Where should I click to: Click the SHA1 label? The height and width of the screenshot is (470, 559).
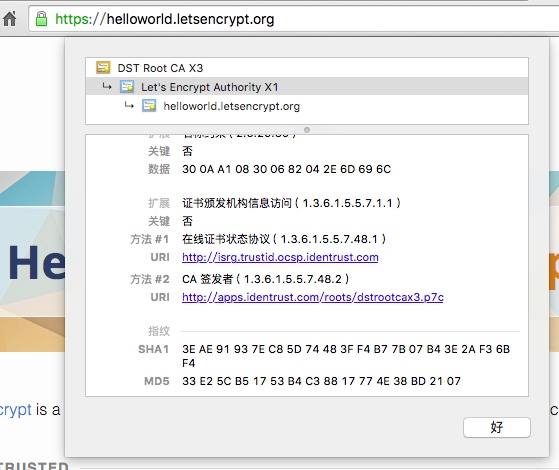click(154, 349)
